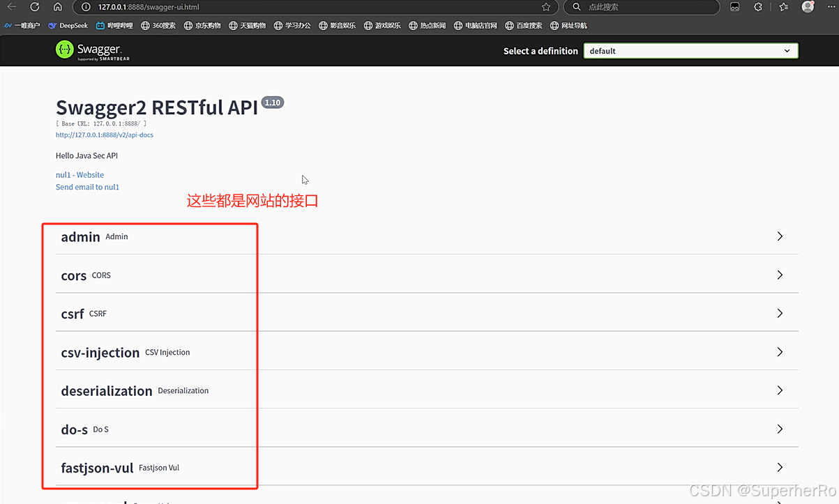This screenshot has width=839, height=504.
Task: Expand the do-s section chevron
Action: click(x=780, y=429)
